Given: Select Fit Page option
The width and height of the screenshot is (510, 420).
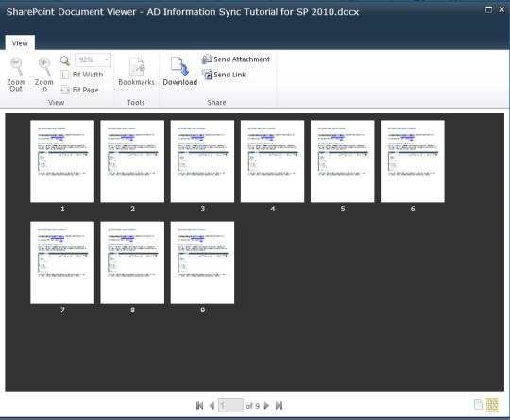Looking at the screenshot, I should (x=79, y=90).
